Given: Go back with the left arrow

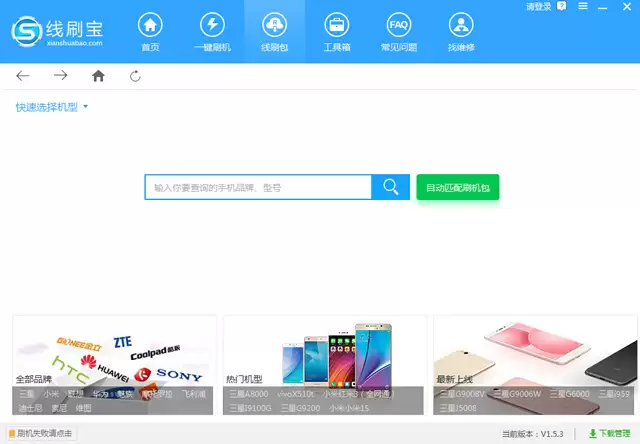Looking at the screenshot, I should coord(23,75).
